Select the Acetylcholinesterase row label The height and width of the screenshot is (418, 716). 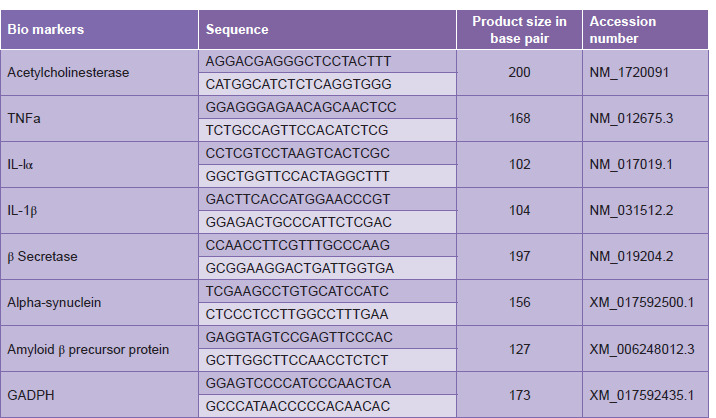(68, 73)
